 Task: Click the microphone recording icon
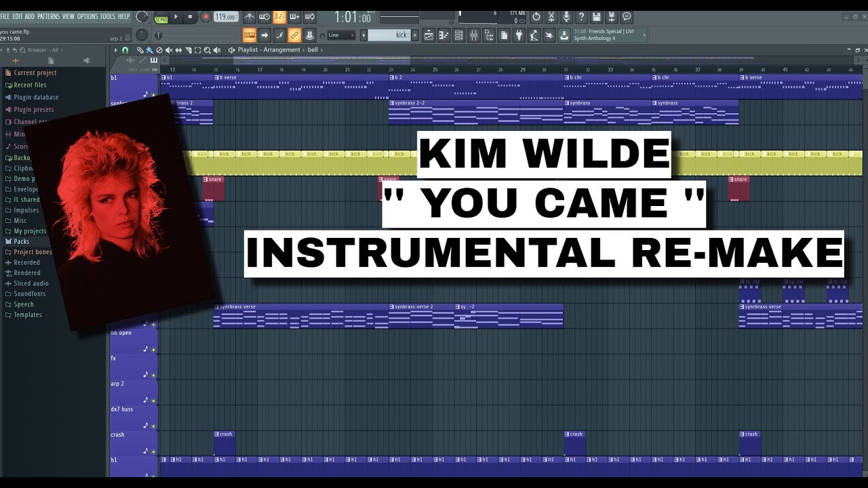566,16
